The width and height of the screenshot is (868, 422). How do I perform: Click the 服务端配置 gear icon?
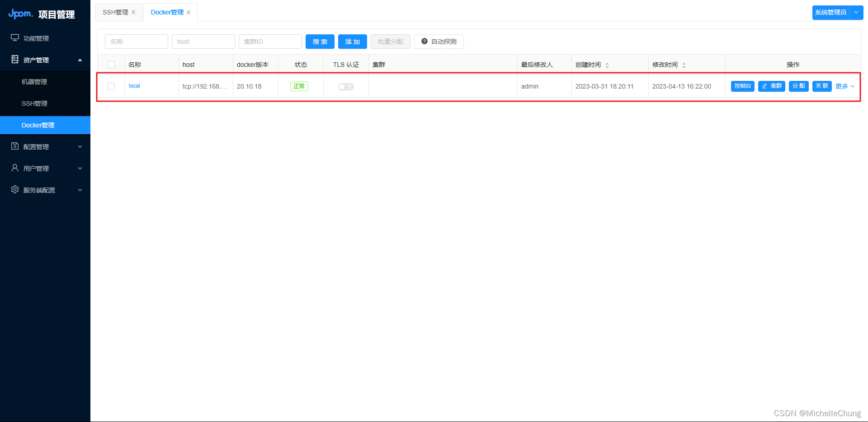(x=15, y=189)
